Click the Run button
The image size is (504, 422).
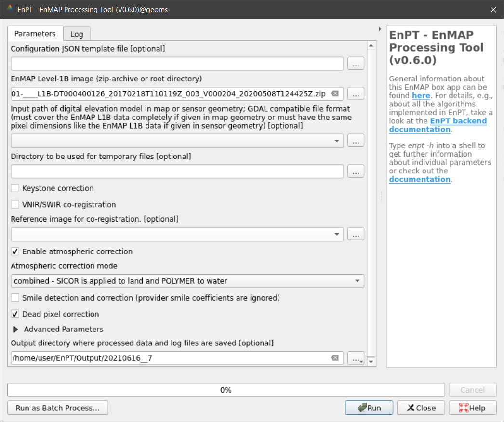click(x=369, y=408)
